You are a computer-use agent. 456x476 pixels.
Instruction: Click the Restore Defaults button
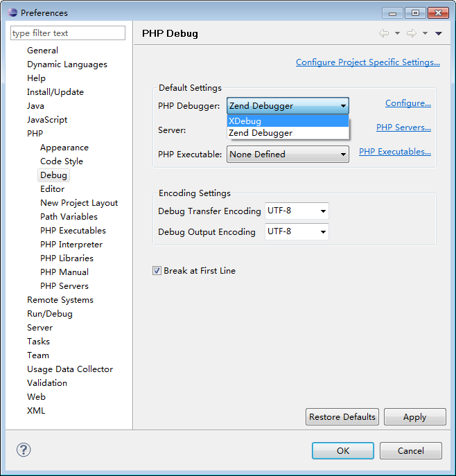pyautogui.click(x=342, y=417)
